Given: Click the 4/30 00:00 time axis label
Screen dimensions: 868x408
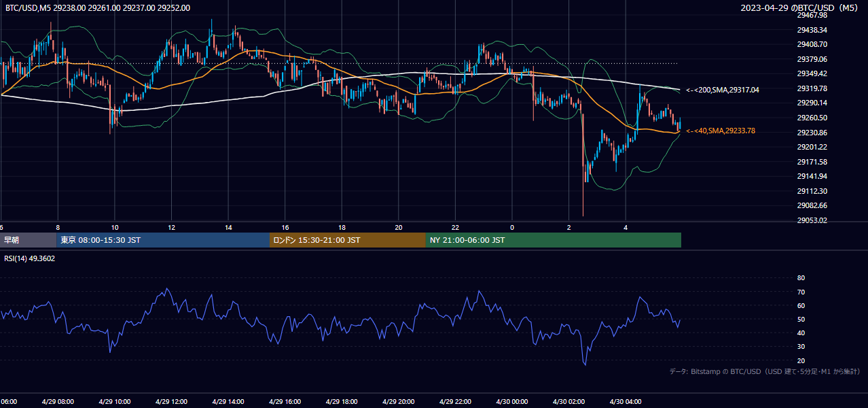Looking at the screenshot, I should pyautogui.click(x=511, y=401).
